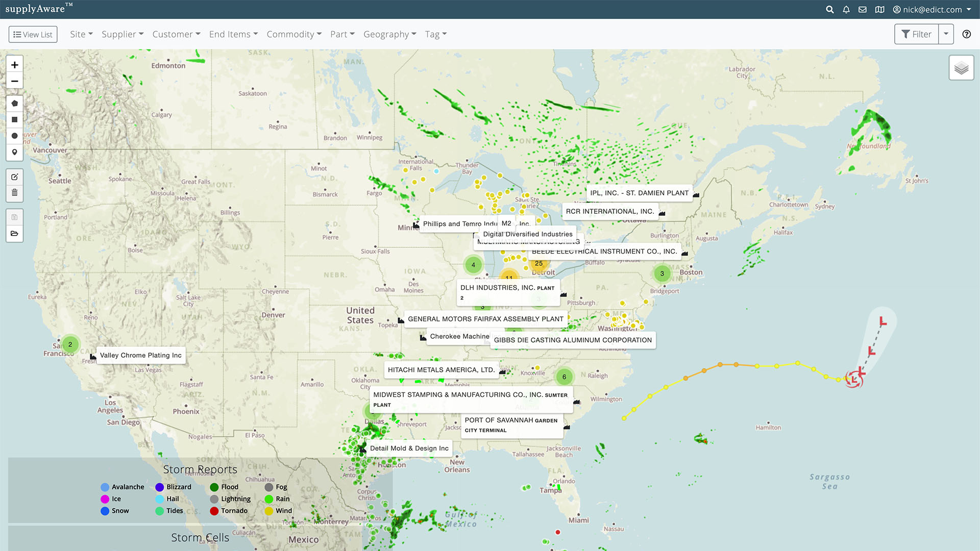Click the Filter button
Image resolution: width=980 pixels, height=551 pixels.
[x=916, y=34]
